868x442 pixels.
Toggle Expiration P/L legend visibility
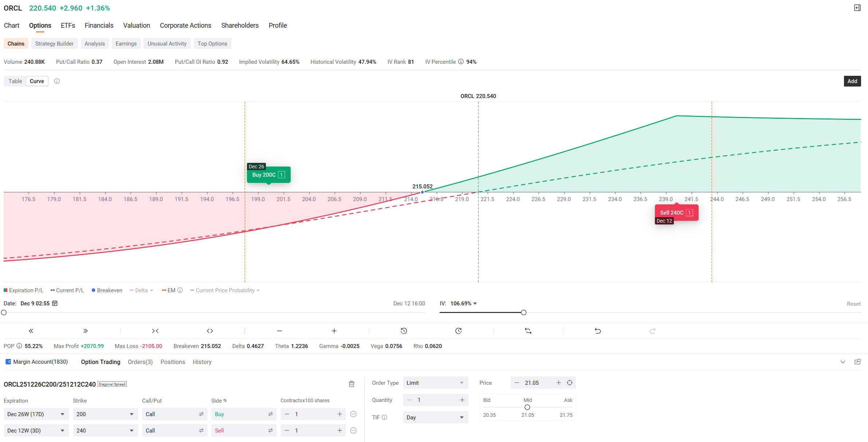coord(23,290)
